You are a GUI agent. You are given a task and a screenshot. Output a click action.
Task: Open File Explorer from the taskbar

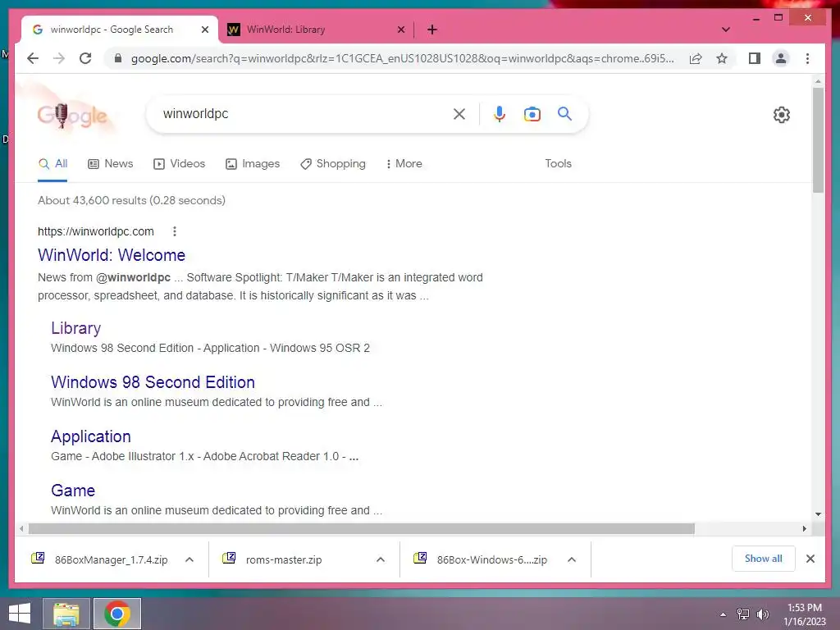[66, 614]
